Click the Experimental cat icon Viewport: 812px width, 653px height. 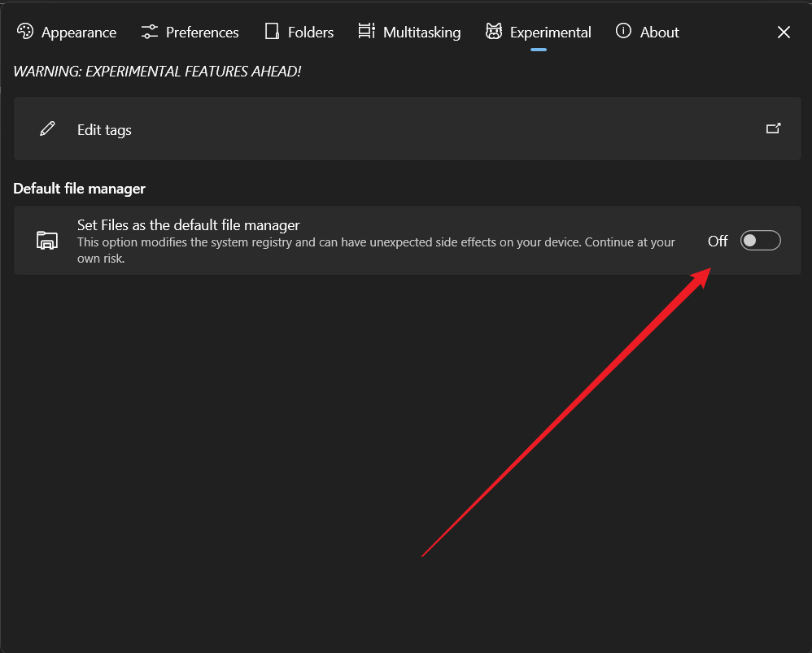pyautogui.click(x=494, y=31)
